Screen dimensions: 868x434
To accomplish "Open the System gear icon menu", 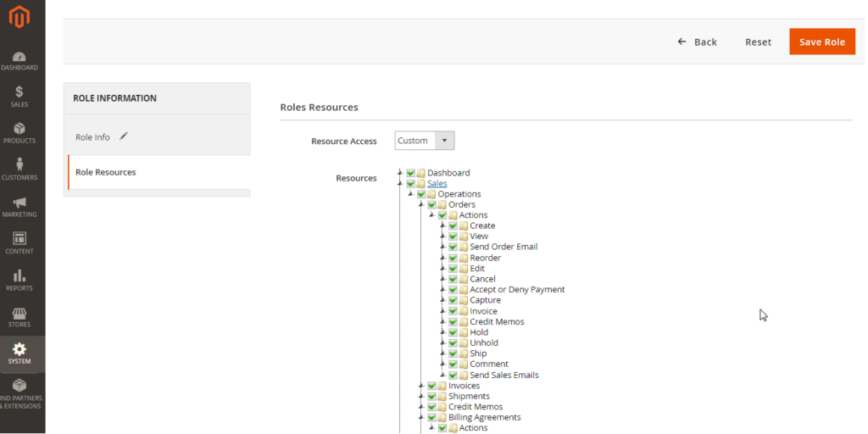I will pos(19,349).
